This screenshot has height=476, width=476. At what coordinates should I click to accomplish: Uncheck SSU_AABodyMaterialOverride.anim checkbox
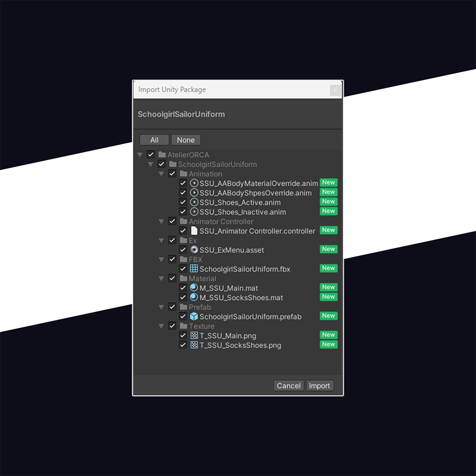click(183, 183)
